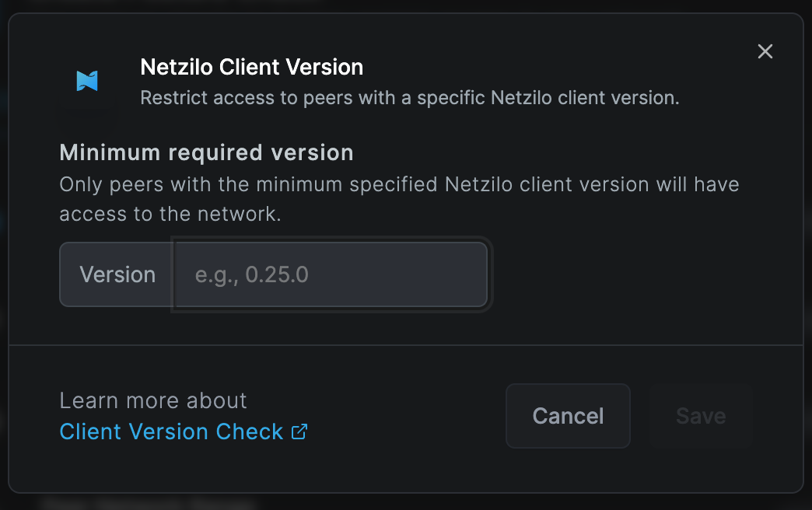Click the Minimum required version heading
Screen dimensions: 812x510
pyautogui.click(x=207, y=152)
